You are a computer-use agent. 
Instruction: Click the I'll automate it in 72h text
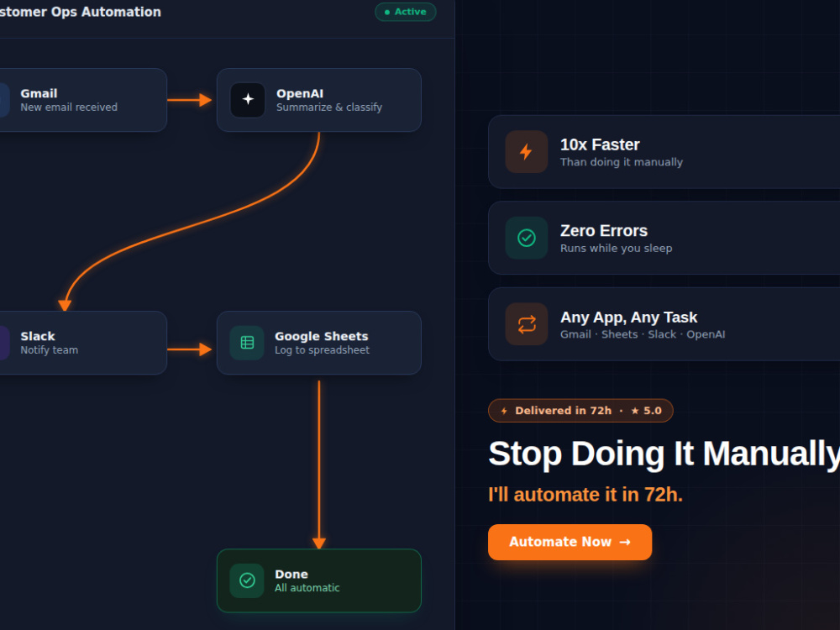[585, 495]
